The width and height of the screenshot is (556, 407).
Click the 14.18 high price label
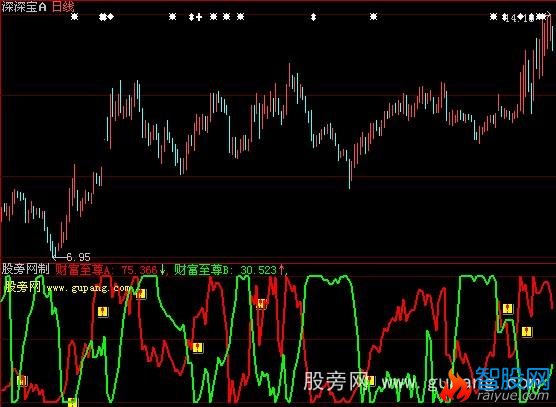coord(519,18)
